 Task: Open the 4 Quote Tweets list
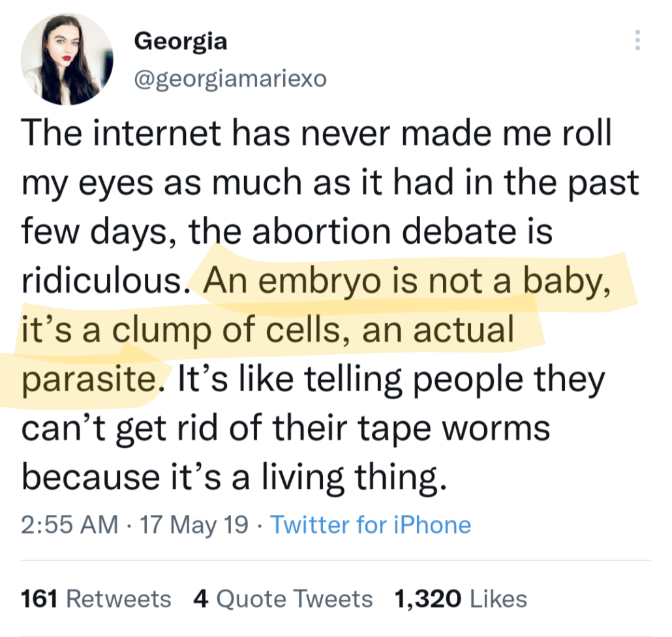click(x=283, y=599)
